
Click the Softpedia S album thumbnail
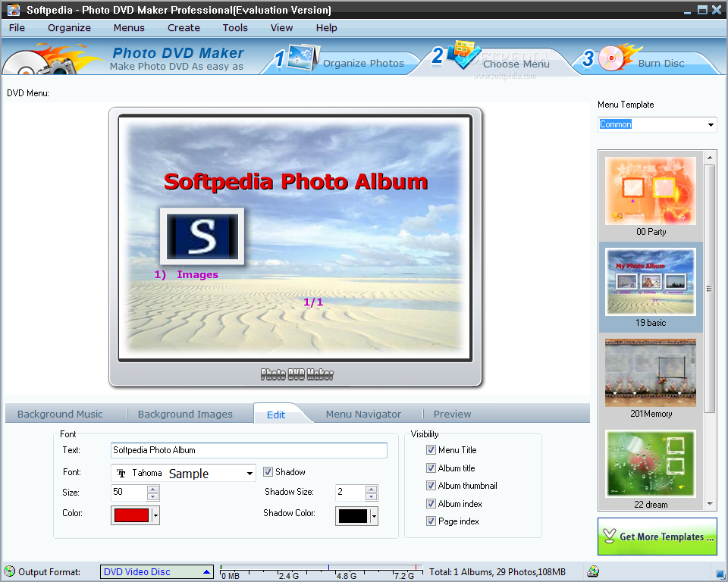pos(202,236)
